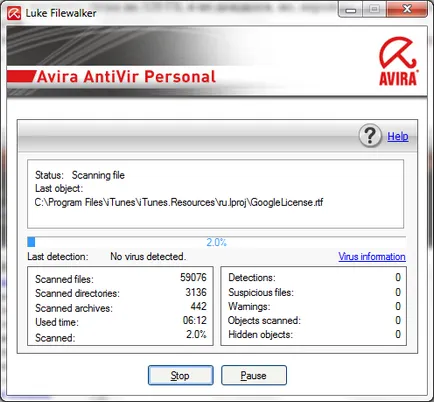434x402 pixels.
Task: Click the 'Scanned archives:' label
Action: (74, 308)
